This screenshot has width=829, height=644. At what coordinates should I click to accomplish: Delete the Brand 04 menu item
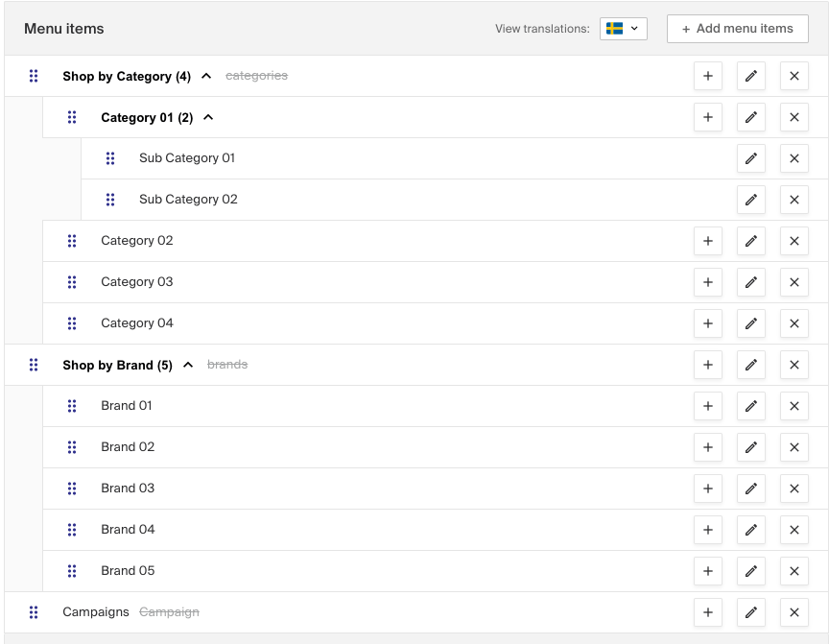click(x=793, y=530)
